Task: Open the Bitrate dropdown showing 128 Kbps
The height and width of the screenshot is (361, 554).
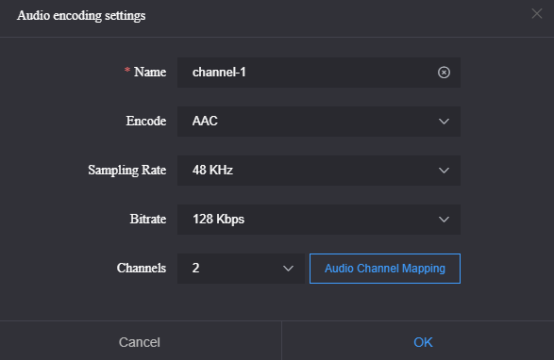Action: [319, 219]
